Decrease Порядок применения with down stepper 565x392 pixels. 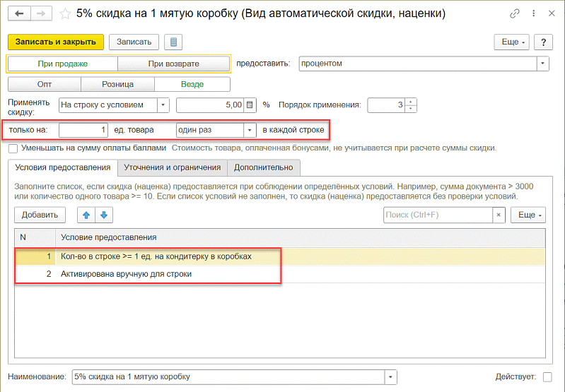pos(411,109)
